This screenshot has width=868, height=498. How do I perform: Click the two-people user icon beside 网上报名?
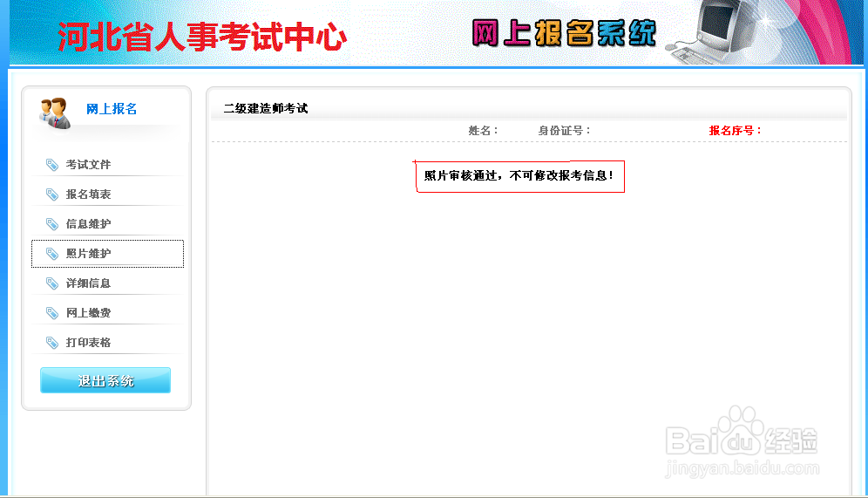click(x=55, y=113)
